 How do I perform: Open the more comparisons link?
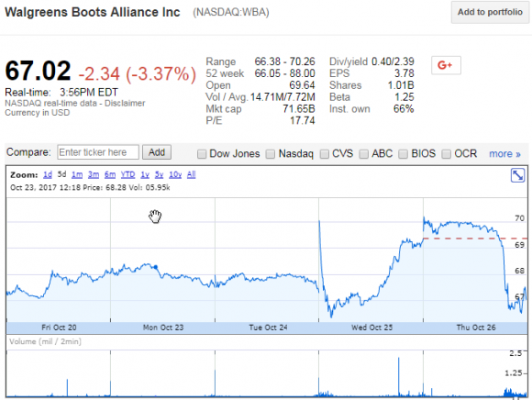tap(504, 154)
